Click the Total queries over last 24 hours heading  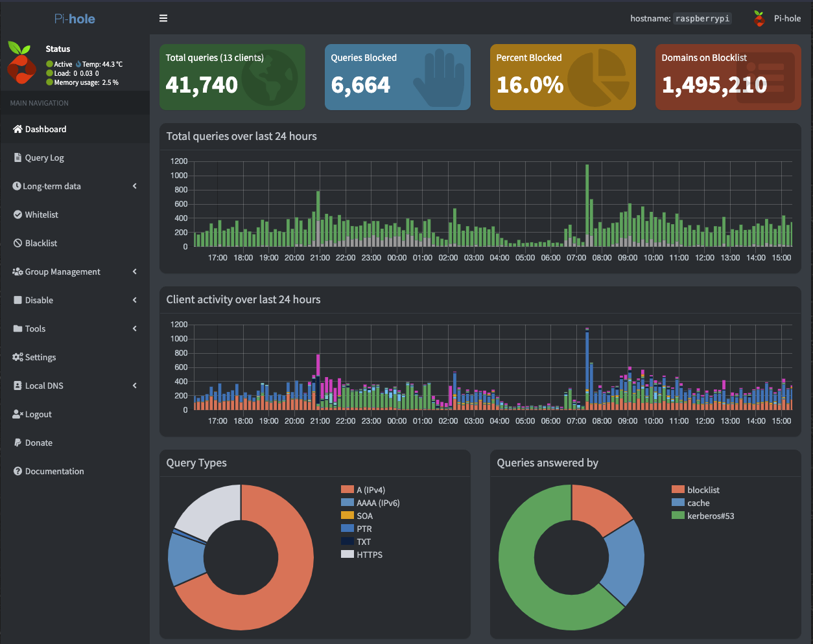click(x=241, y=136)
